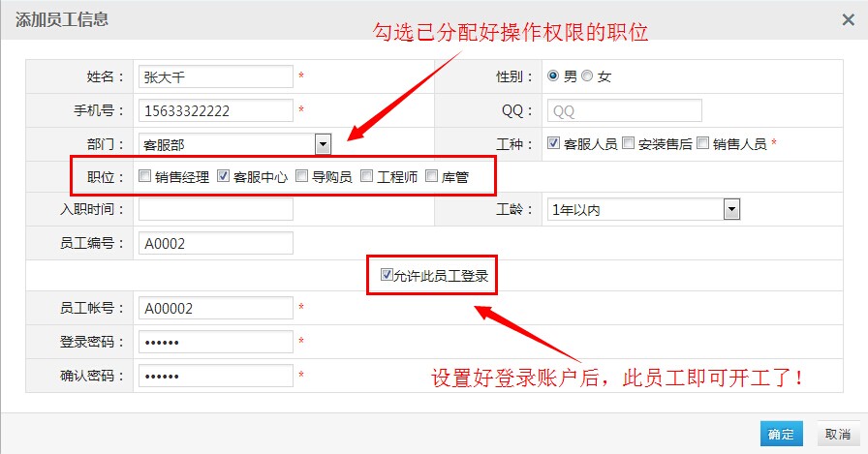Check the 销售经理 position checkbox

click(145, 176)
